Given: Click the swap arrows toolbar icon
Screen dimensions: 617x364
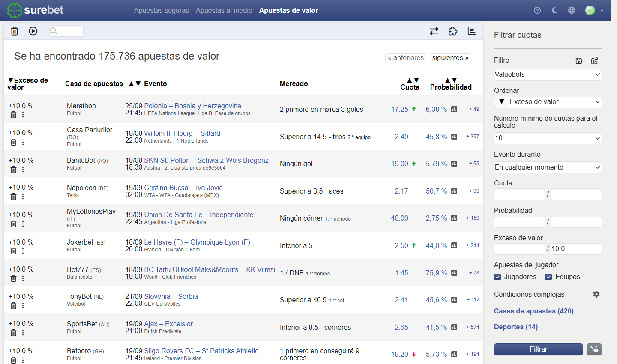Looking at the screenshot, I should (434, 31).
